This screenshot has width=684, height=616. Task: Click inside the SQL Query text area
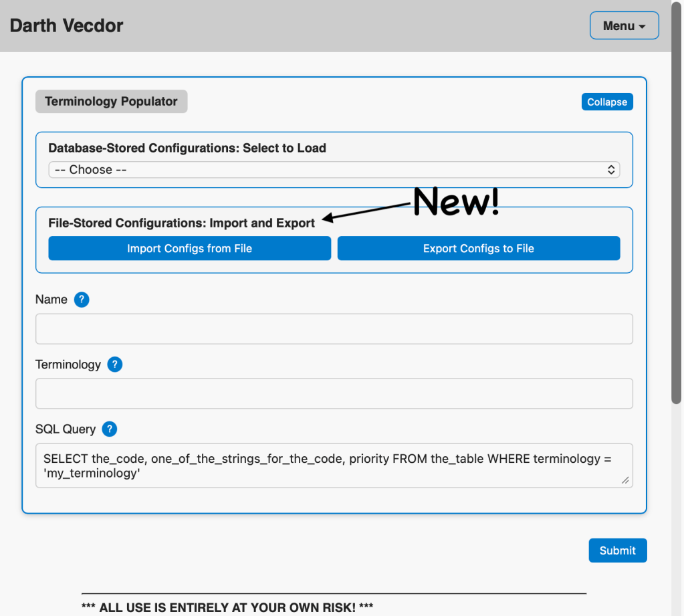pos(334,466)
